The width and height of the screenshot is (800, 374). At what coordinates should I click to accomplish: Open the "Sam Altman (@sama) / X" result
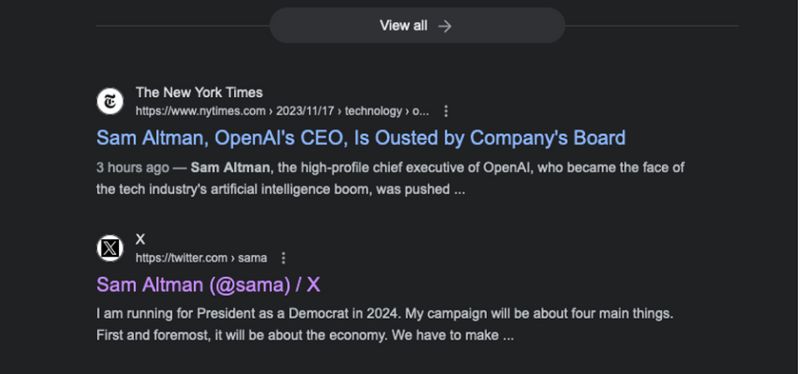point(208,285)
